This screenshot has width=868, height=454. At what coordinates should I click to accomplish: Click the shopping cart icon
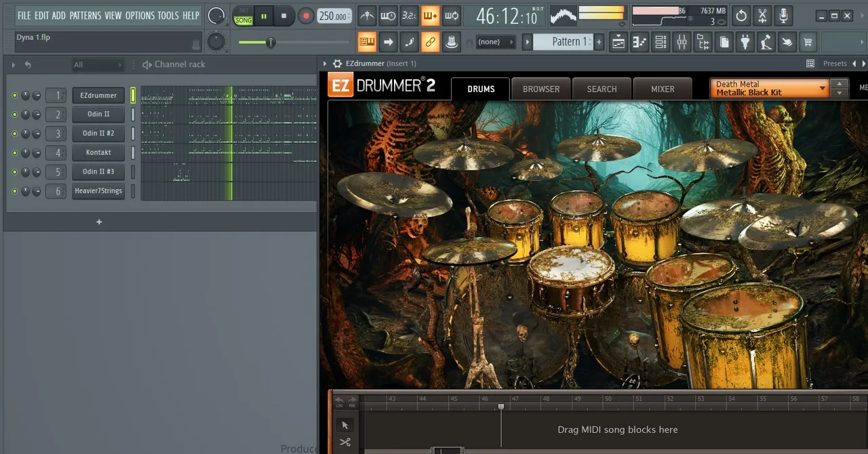coord(808,42)
